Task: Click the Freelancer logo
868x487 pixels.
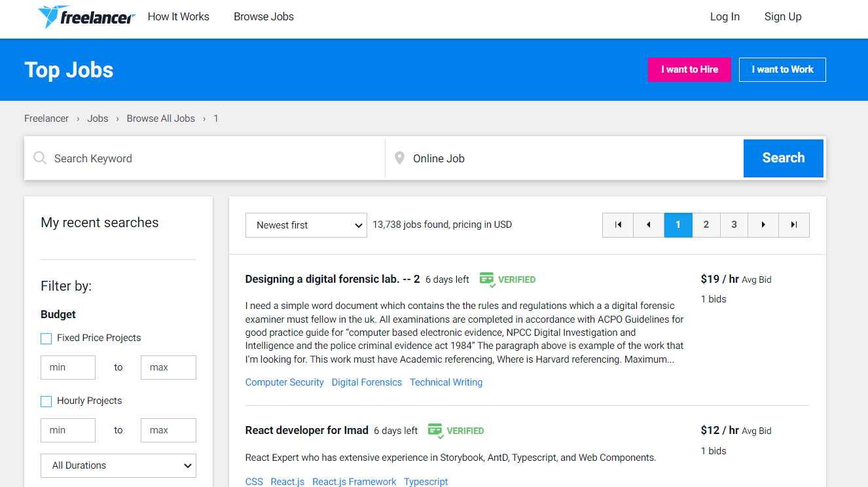Action: point(86,17)
